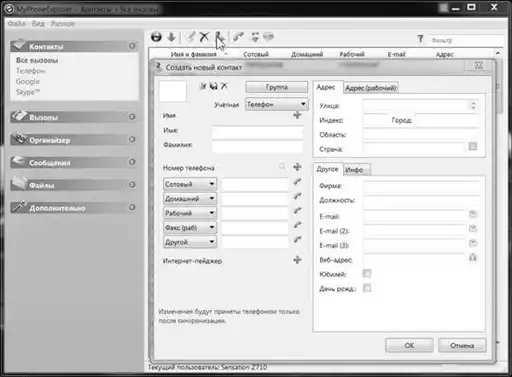Expand the Органайзер sidebar section

point(132,139)
